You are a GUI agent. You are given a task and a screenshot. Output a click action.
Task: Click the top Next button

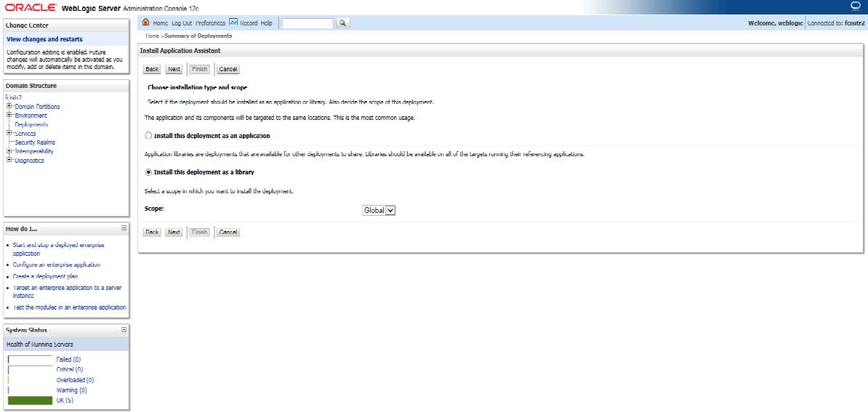coord(174,70)
